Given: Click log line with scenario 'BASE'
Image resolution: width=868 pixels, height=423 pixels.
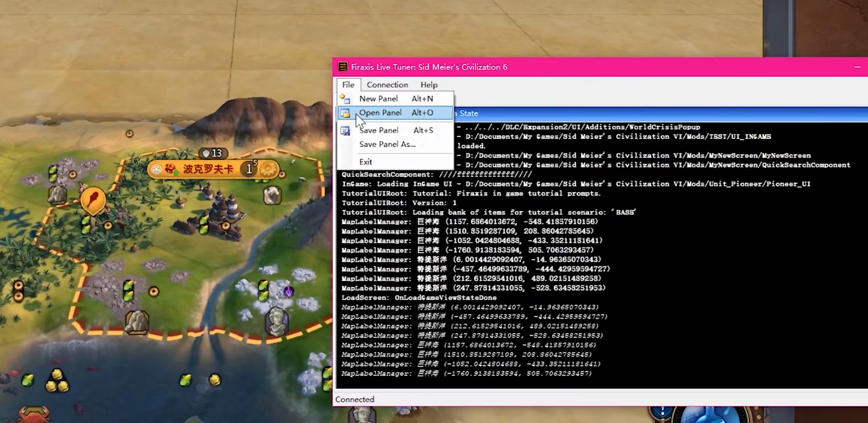Looking at the screenshot, I should (x=489, y=212).
